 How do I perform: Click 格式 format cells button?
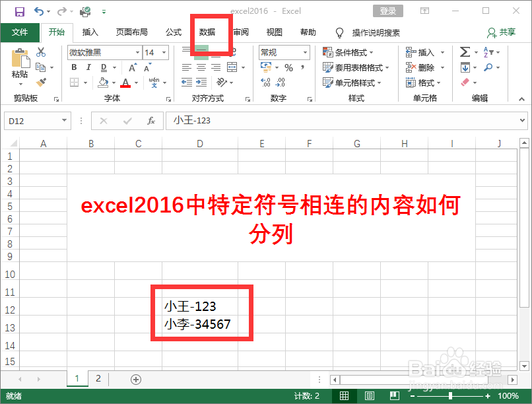422,83
